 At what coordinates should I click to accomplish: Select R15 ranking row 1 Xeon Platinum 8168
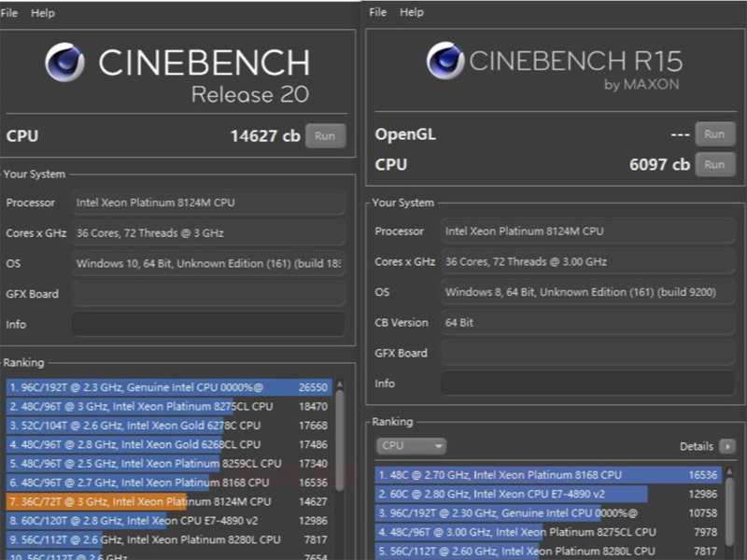pos(548,475)
